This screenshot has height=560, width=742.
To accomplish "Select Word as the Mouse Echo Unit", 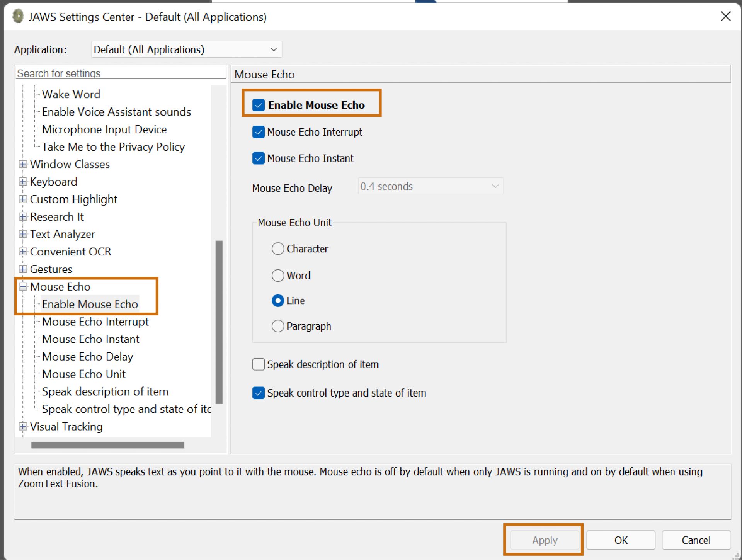I will pyautogui.click(x=277, y=275).
